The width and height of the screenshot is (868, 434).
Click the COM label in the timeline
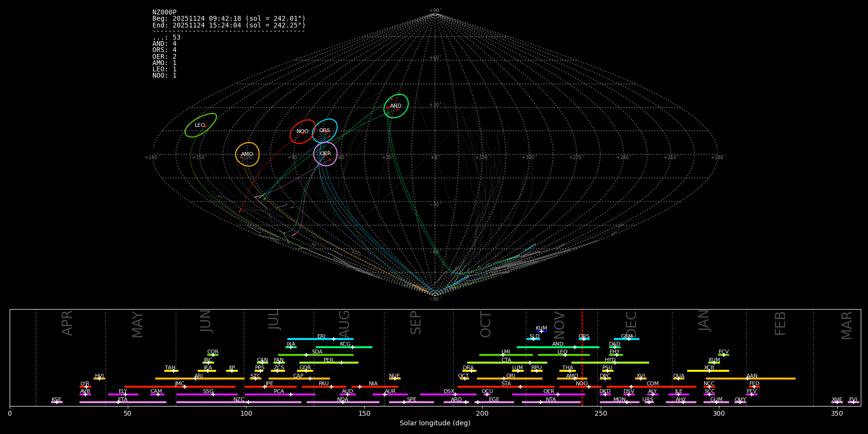coord(653,384)
